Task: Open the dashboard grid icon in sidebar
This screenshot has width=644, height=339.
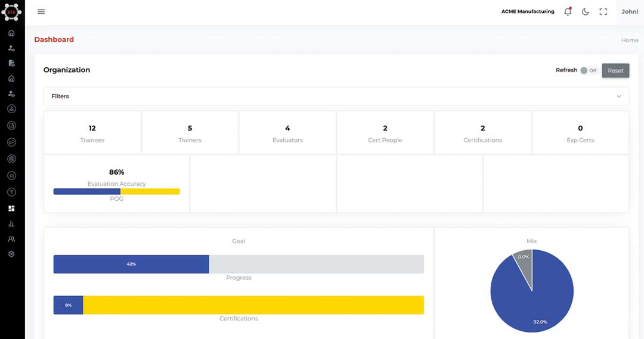Action: click(11, 209)
